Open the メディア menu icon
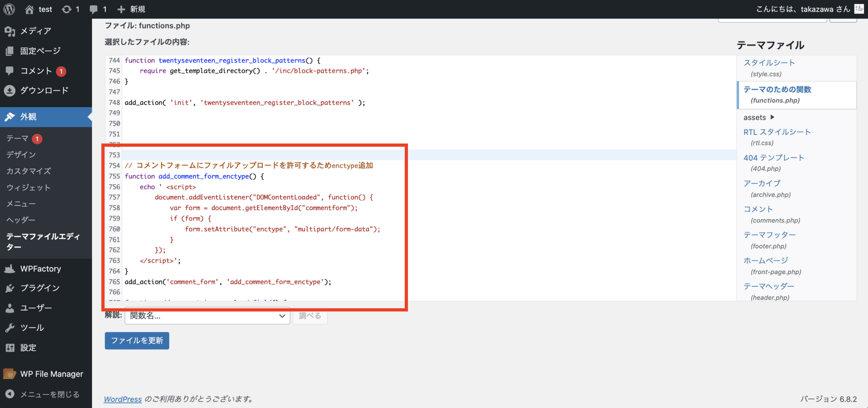The height and width of the screenshot is (408, 868). [10, 31]
